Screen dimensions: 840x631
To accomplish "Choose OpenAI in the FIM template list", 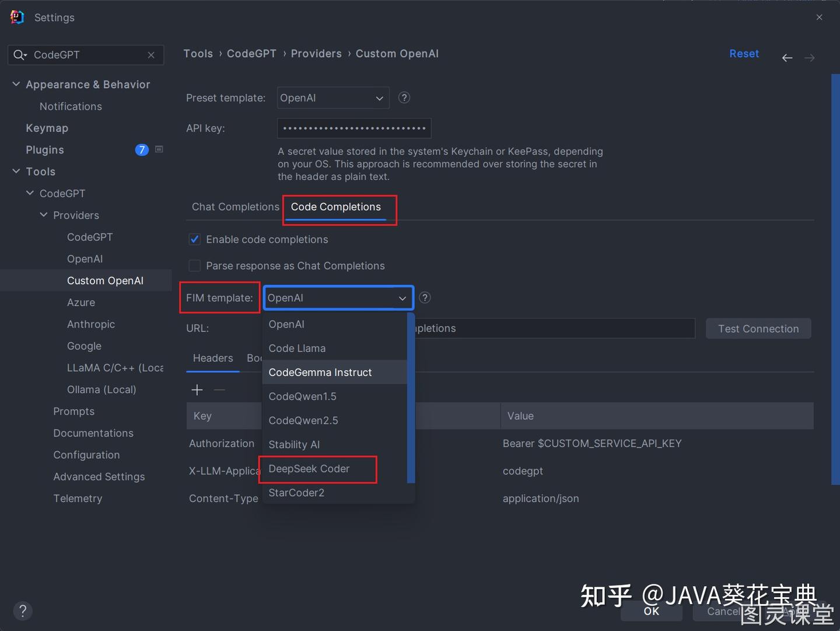I will [335, 324].
